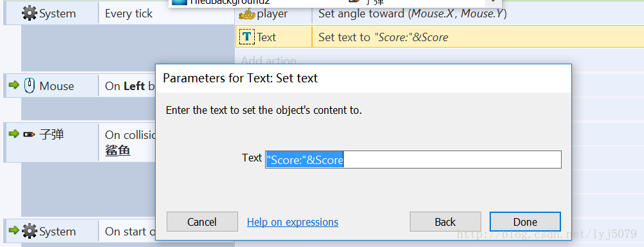
Task: Confirm the parameters with Done
Action: pos(525,222)
